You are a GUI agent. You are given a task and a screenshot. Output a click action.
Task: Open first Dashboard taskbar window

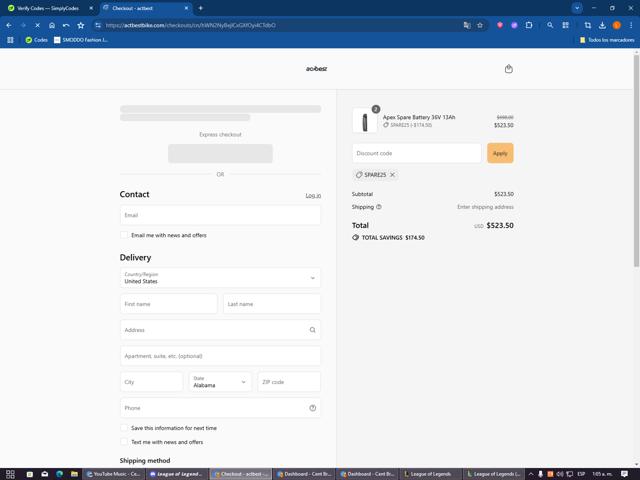click(303, 474)
